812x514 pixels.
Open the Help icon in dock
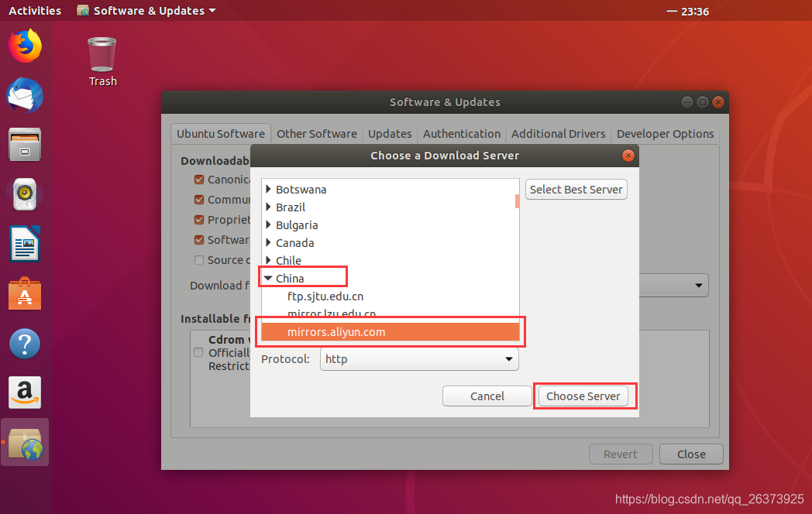tap(24, 343)
